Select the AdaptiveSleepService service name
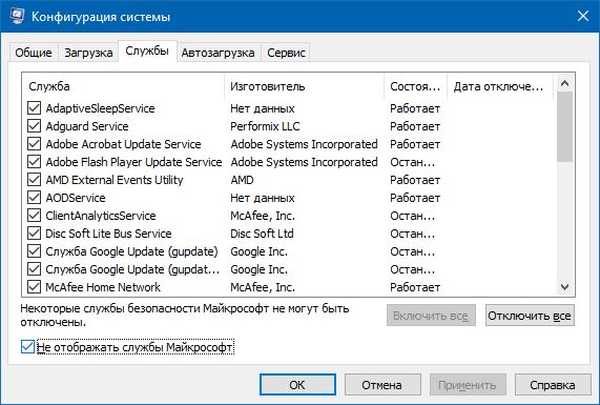 [x=100, y=108]
